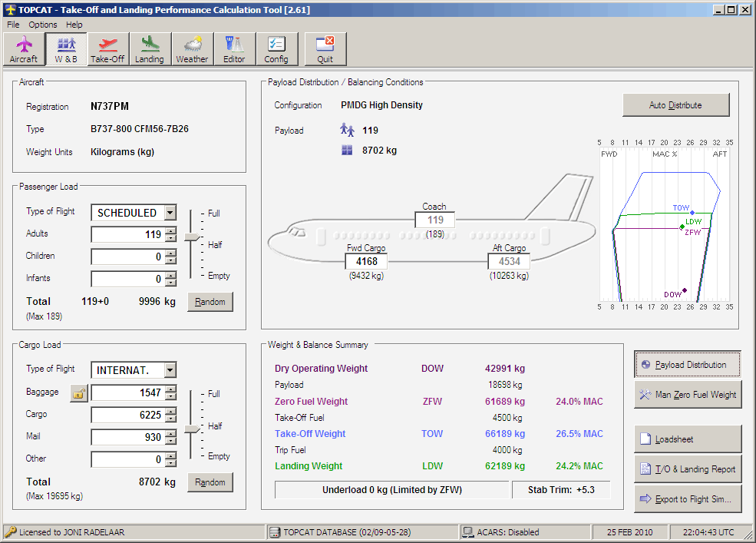756x543 pixels.
Task: Click the passenger load slider handle
Action: point(193,238)
